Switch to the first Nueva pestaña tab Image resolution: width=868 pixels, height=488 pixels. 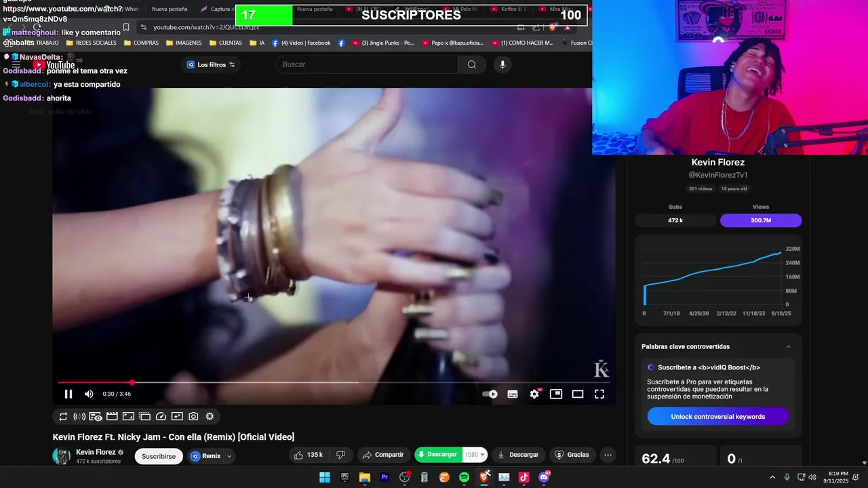pos(170,9)
